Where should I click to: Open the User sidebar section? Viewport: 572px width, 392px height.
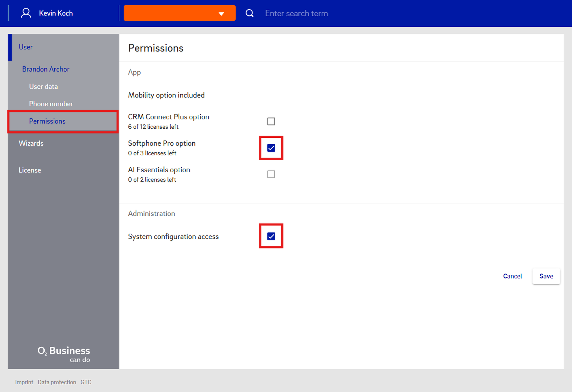[26, 47]
